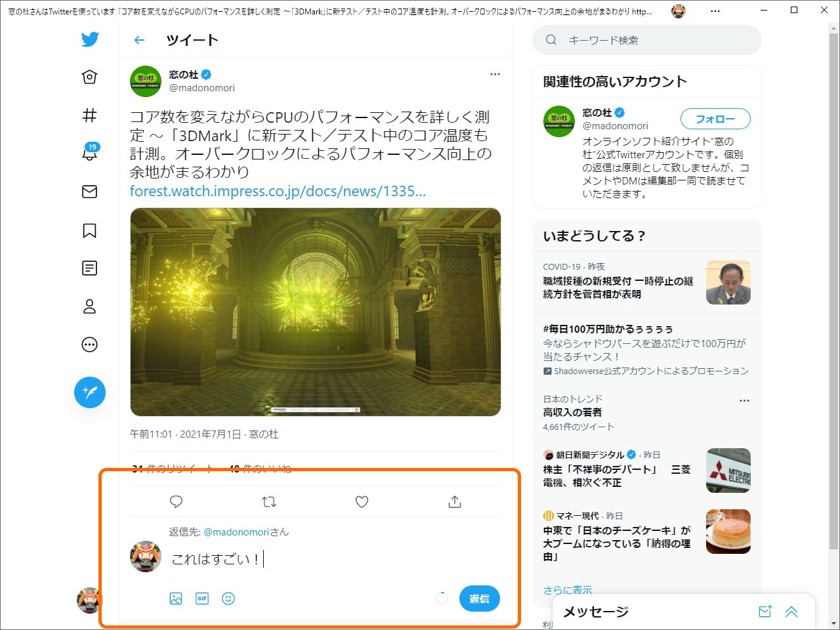
Task: Click the フォロー button for 窓の杜
Action: point(715,119)
